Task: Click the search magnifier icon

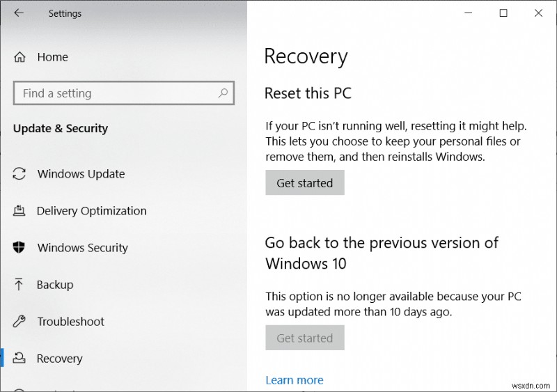Action: 223,93
